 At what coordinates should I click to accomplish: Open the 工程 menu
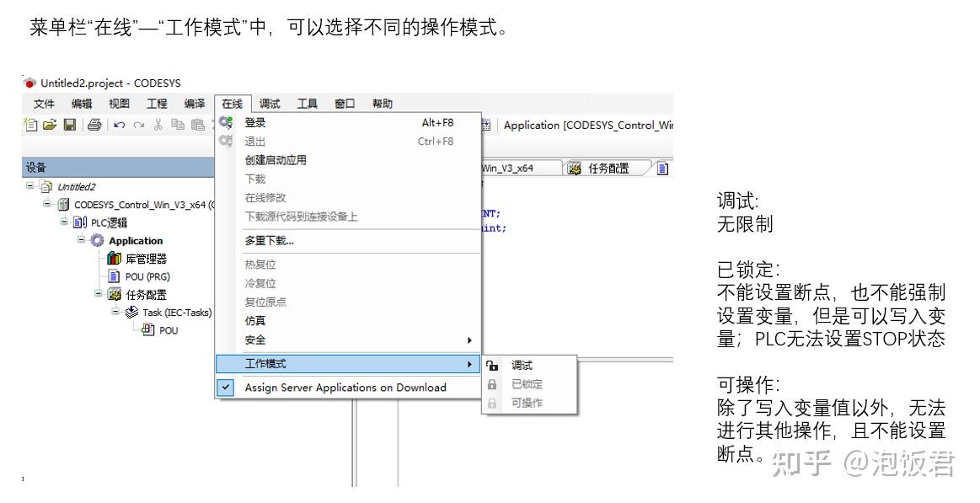tap(157, 104)
